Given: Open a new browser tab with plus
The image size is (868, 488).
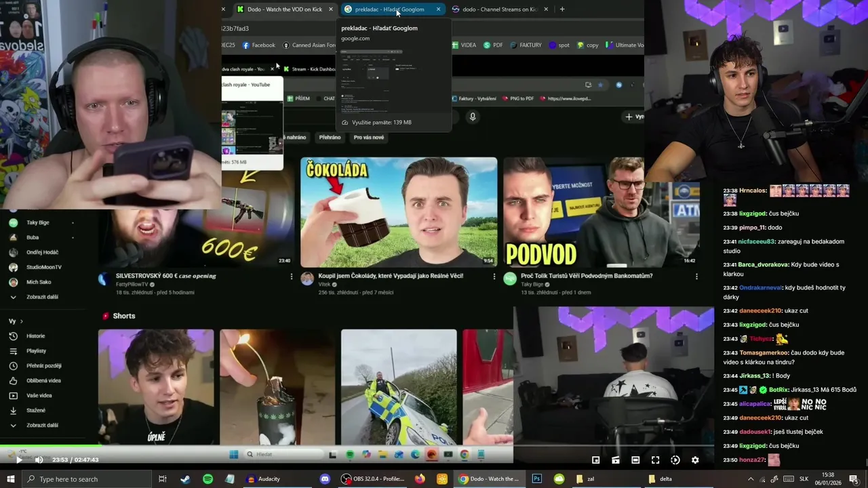Looking at the screenshot, I should coord(562,9).
